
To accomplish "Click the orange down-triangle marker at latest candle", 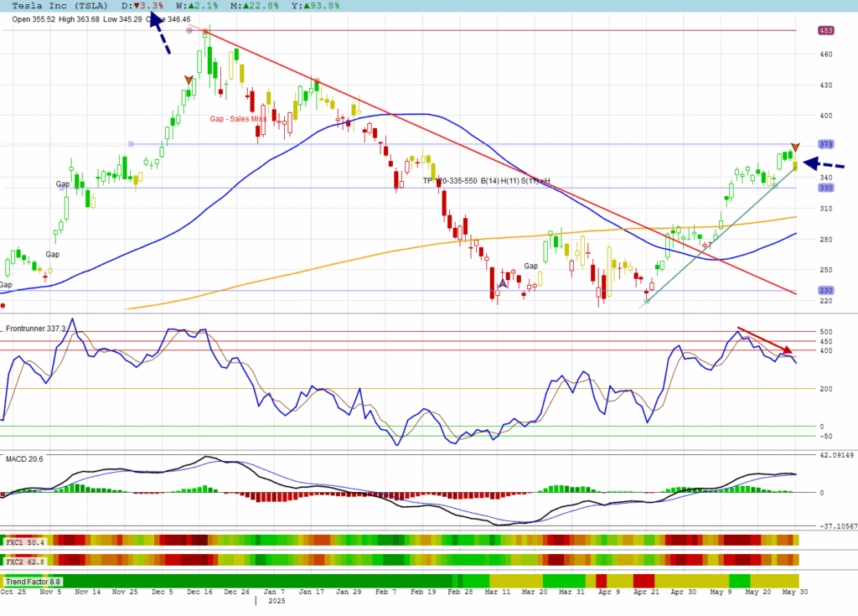I will [796, 148].
